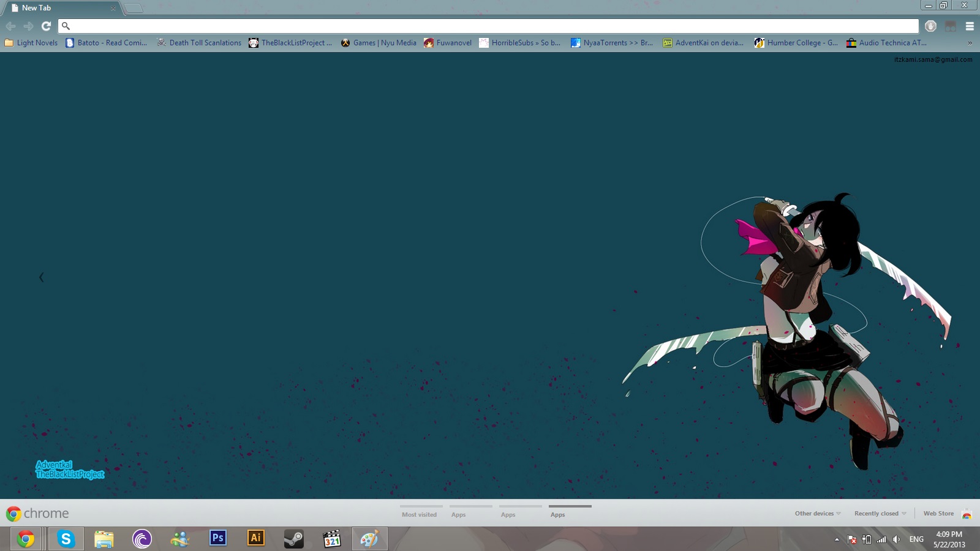The image size is (980, 551).
Task: Open a new tab with the blank tab button
Action: pyautogui.click(x=134, y=8)
